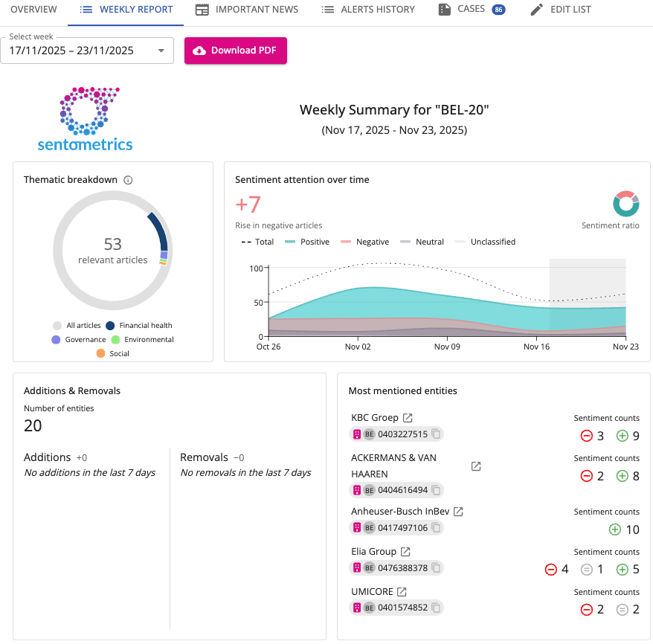The width and height of the screenshot is (653, 644).
Task: Open KBC Groep external link icon
Action: (408, 418)
